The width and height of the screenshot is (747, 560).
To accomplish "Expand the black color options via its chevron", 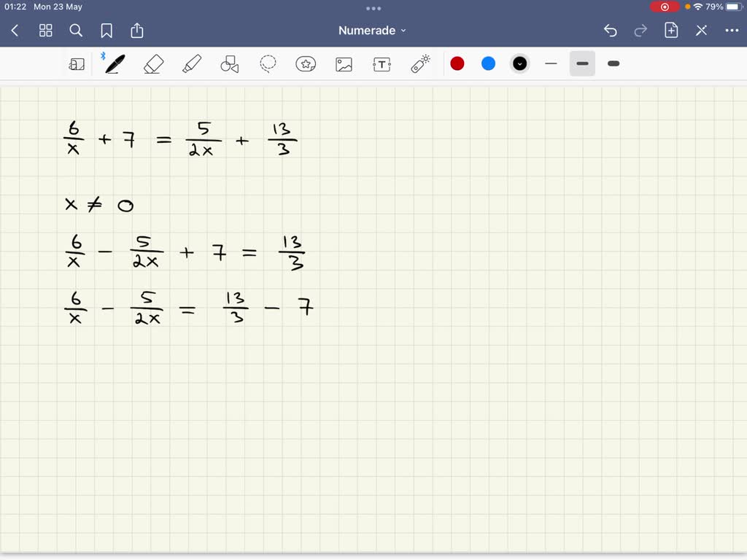I will (519, 63).
